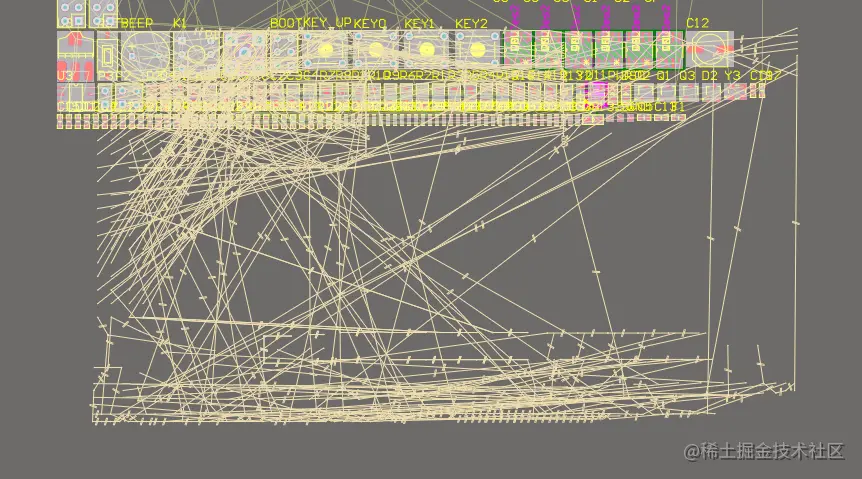Screen dimensions: 862x479
Task: Click the U3 designator text
Action: click(x=65, y=75)
